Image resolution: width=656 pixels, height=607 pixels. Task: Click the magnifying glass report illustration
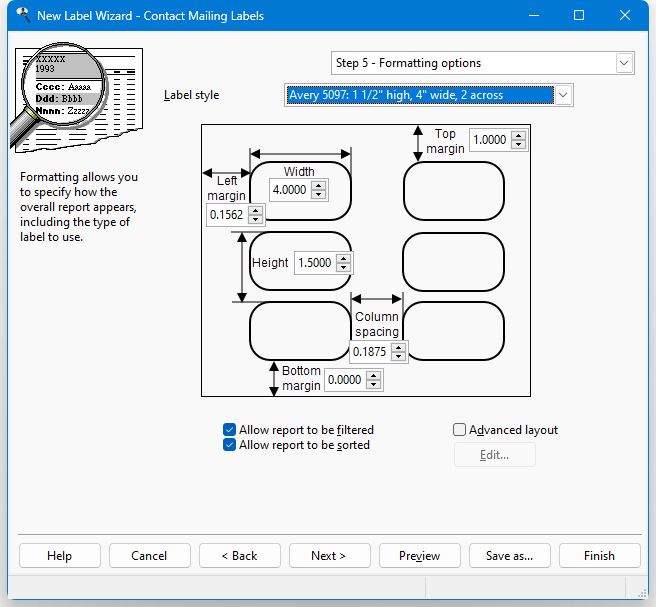pyautogui.click(x=77, y=97)
